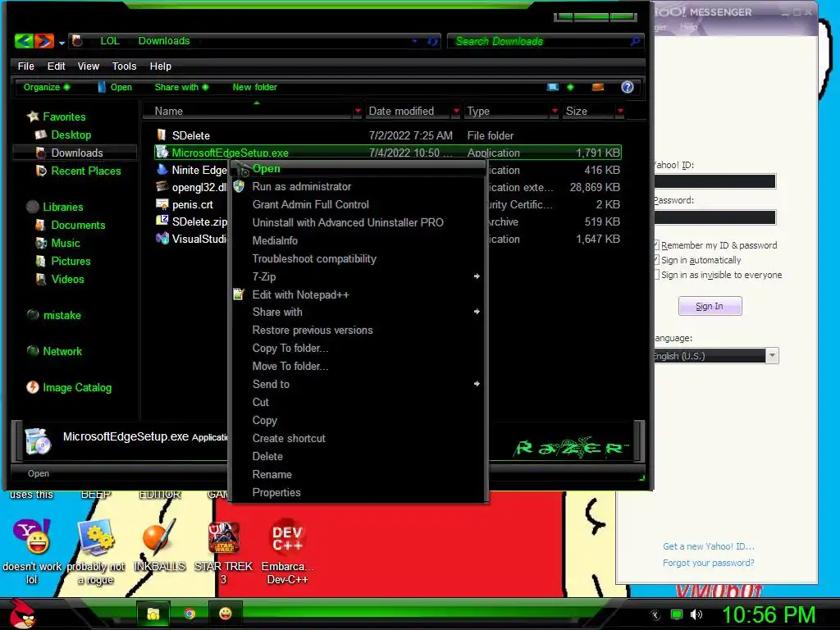Click the New folder toolbar button

(254, 87)
